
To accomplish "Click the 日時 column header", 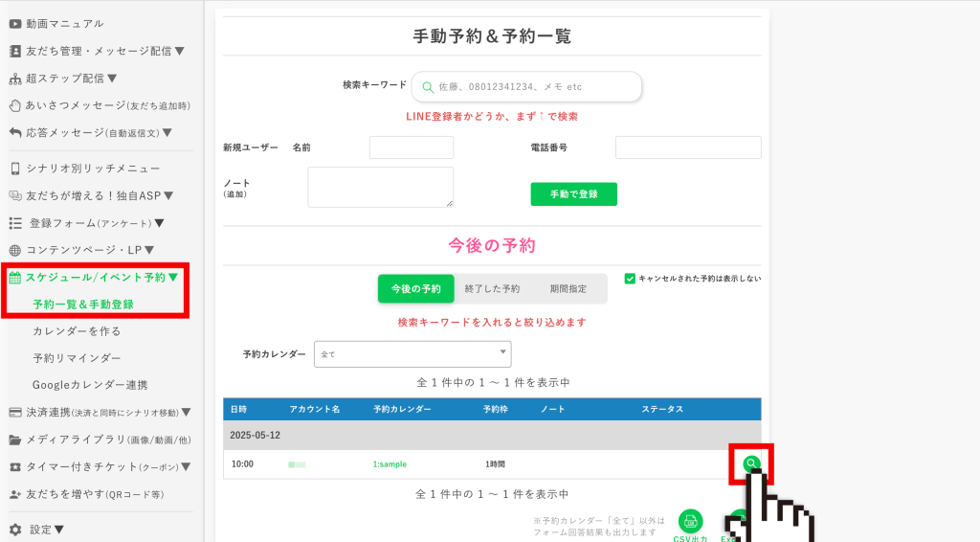I will [x=238, y=410].
